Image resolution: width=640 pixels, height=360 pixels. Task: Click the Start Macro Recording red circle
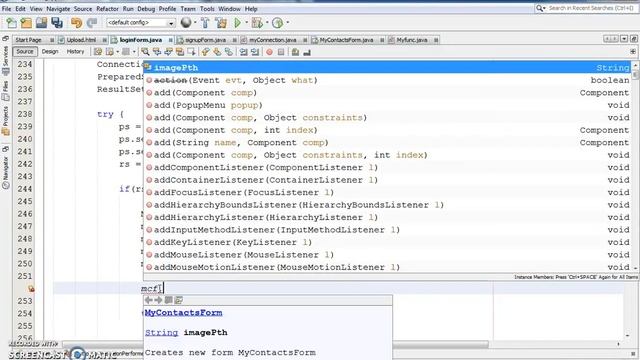tap(269, 52)
